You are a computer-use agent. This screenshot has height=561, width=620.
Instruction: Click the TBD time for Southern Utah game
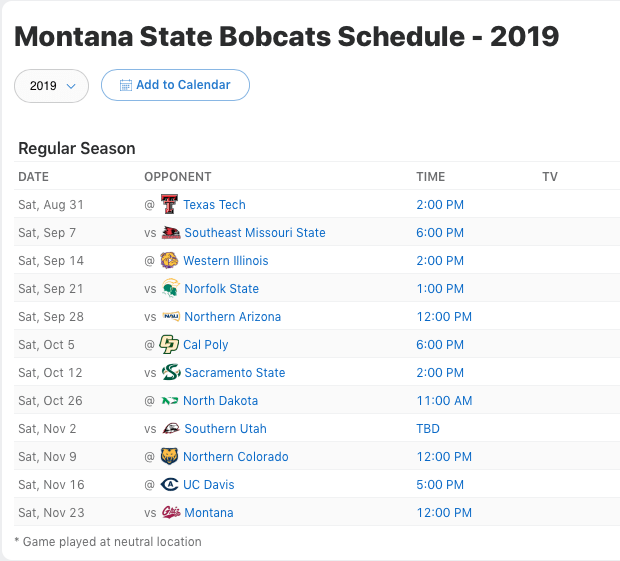pos(428,429)
